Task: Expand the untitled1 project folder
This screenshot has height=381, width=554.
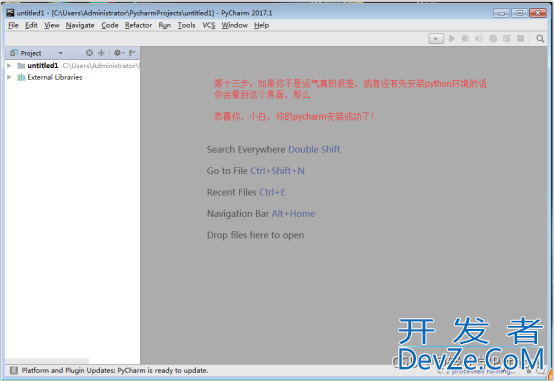Action: (10, 65)
